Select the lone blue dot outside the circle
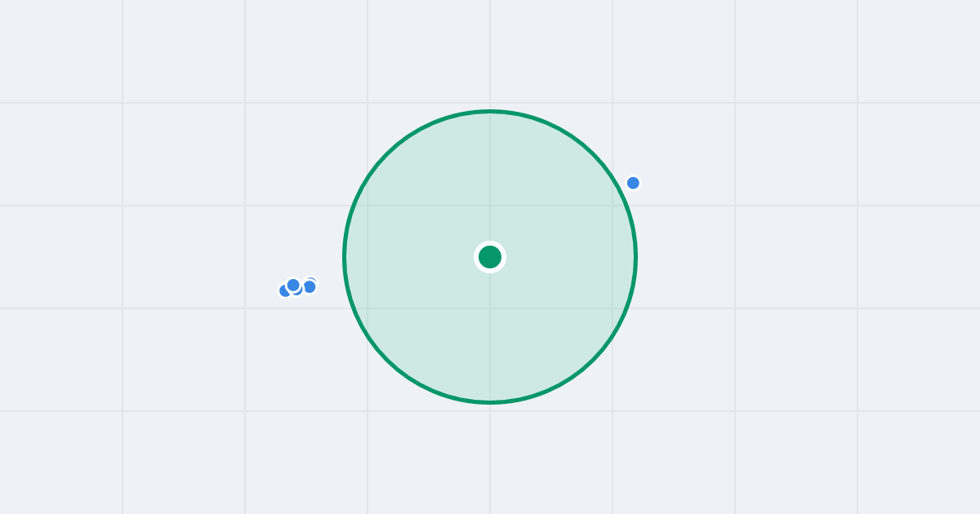This screenshot has height=514, width=980. pos(633,183)
